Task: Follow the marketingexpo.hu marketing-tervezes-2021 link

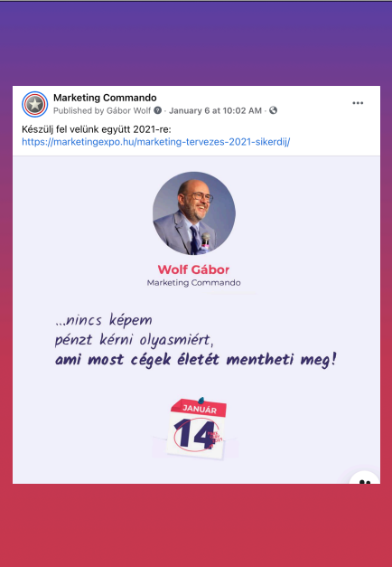Action: 155,141
